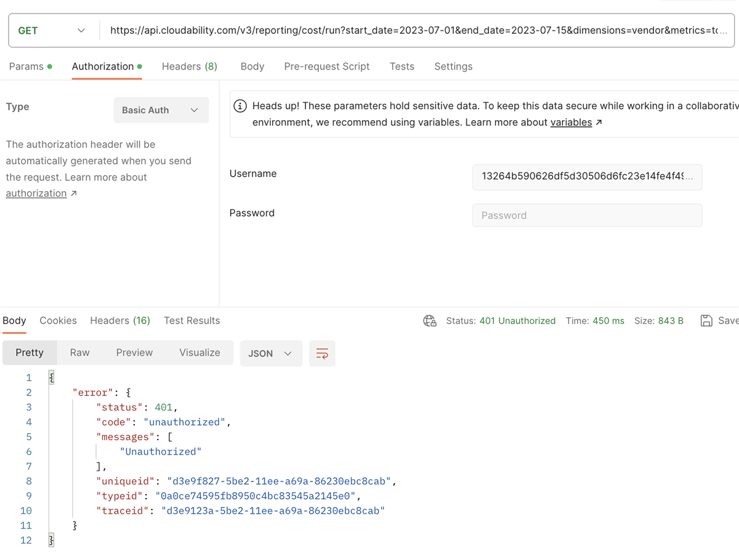Click the wrap lines icon in response toolbar
This screenshot has width=739, height=560.
(322, 354)
